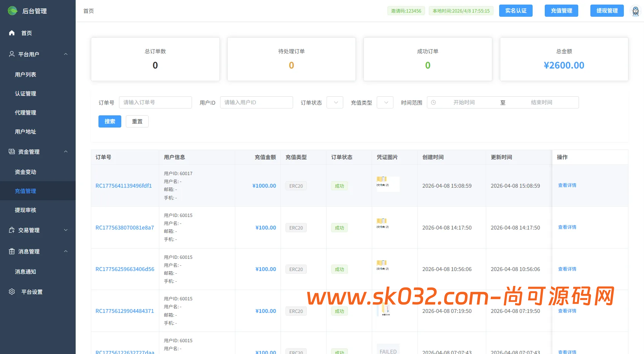Click the clock icon in time range
The width and height of the screenshot is (644, 354).
point(433,102)
